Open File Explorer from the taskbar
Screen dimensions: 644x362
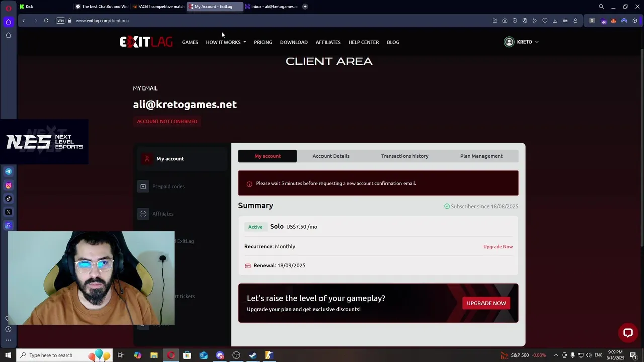point(154,355)
